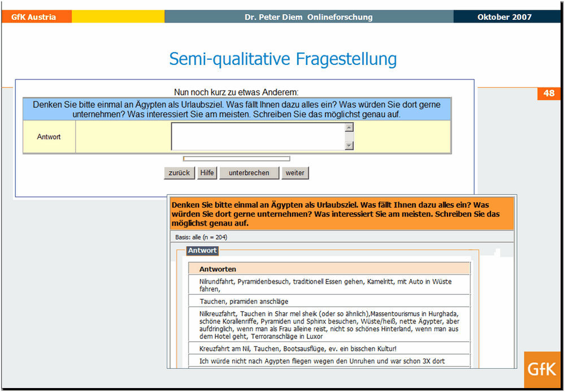Click the orange GfK logo
This screenshot has height=392, width=565.
coord(542,369)
